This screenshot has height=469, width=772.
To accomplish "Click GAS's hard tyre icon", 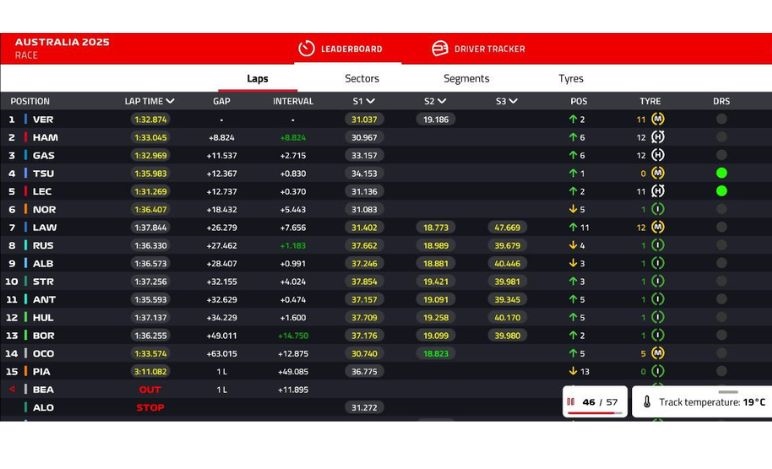I will click(x=658, y=155).
